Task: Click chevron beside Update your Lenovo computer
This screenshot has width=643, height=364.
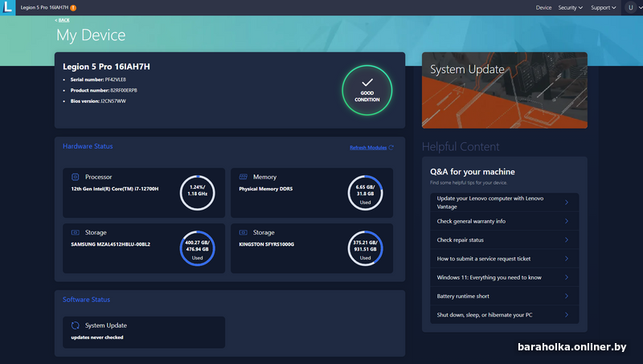Action: coord(567,202)
